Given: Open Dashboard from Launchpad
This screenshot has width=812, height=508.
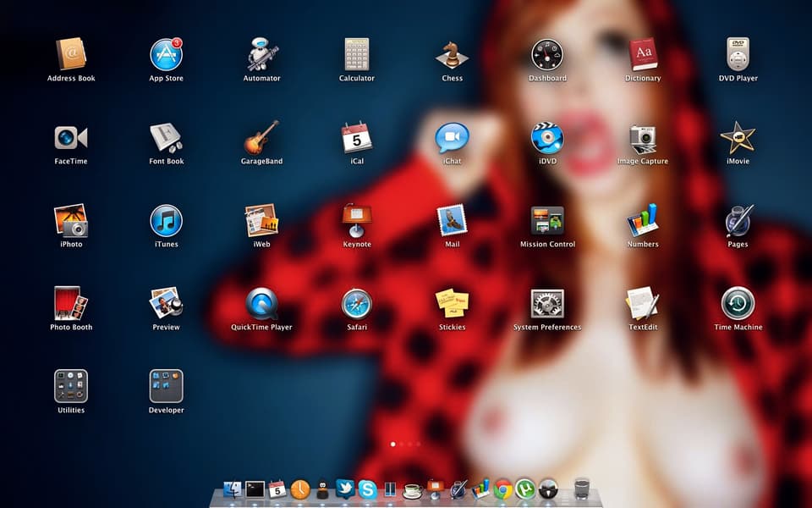Looking at the screenshot, I should tap(547, 54).
